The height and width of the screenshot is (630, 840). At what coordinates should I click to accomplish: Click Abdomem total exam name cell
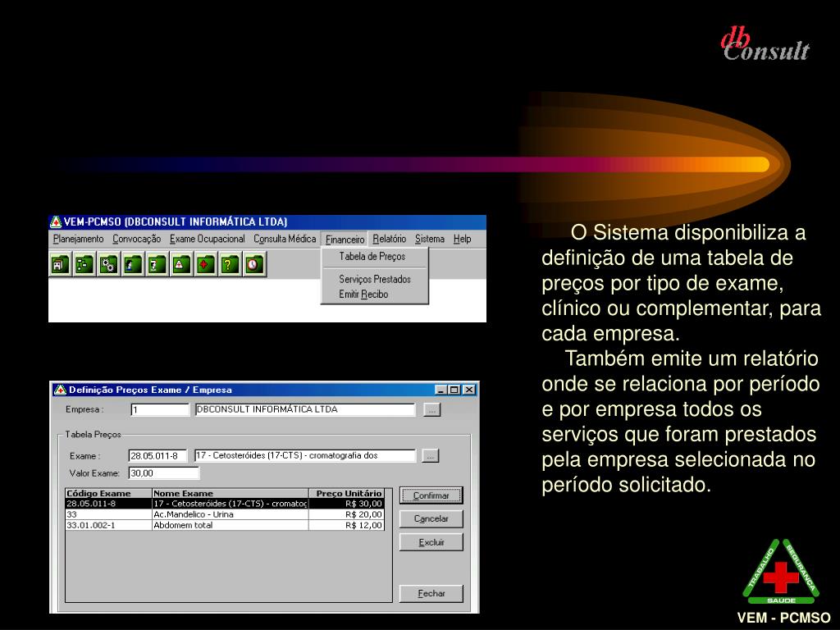pos(231,525)
